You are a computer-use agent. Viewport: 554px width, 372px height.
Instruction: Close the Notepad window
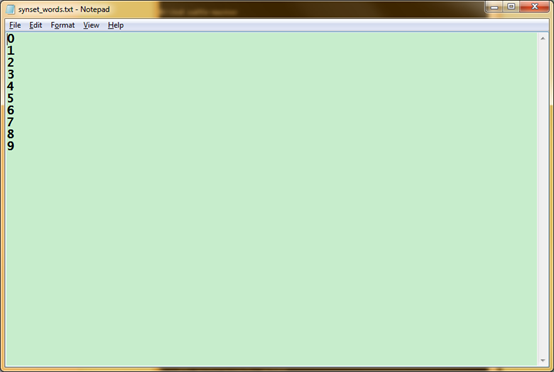click(x=535, y=7)
